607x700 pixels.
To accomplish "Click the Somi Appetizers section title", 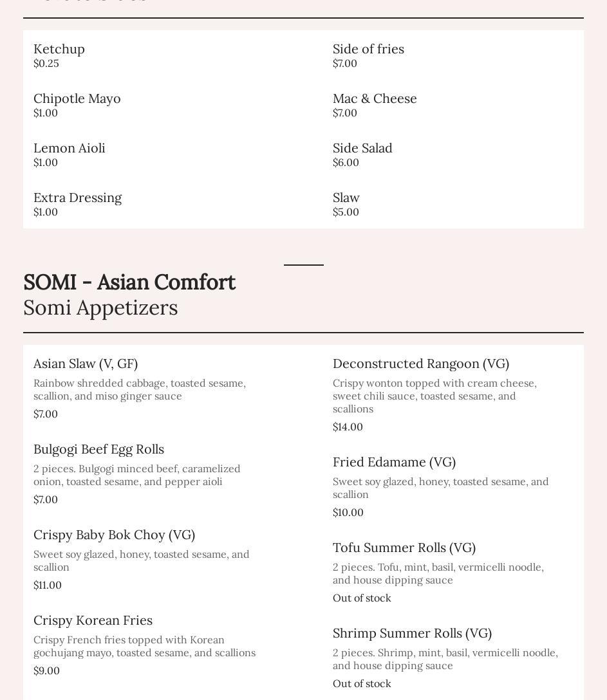I will point(100,308).
